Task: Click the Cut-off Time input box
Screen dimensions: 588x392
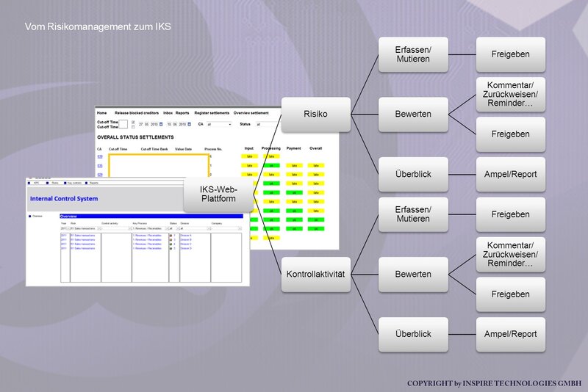Action: (123, 124)
